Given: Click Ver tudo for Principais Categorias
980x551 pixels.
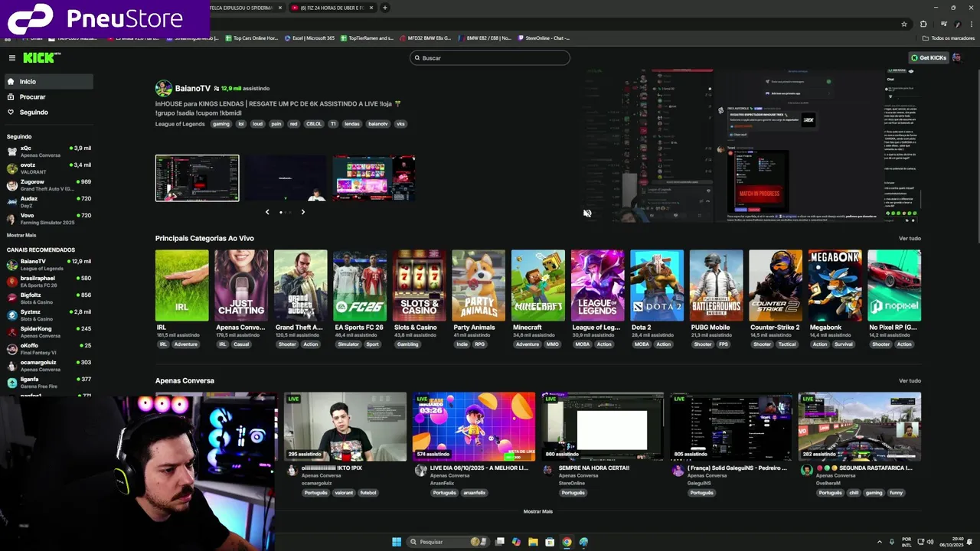Looking at the screenshot, I should point(910,239).
